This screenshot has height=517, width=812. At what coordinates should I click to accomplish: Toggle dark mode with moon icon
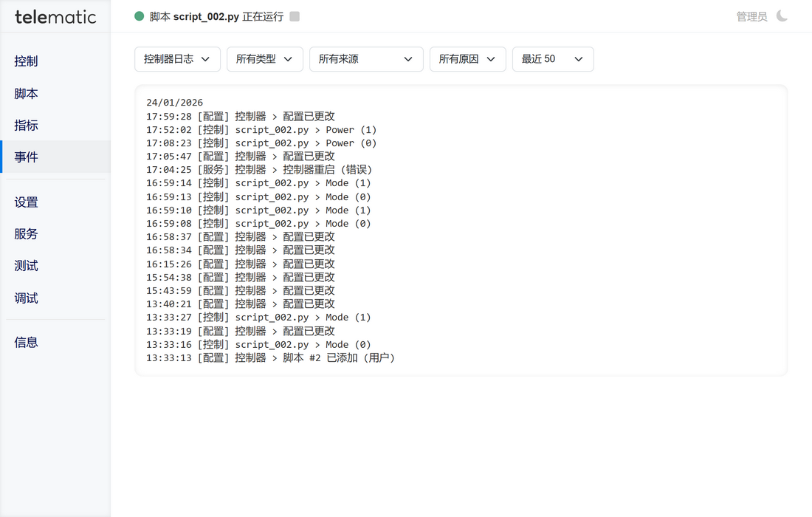tap(782, 16)
